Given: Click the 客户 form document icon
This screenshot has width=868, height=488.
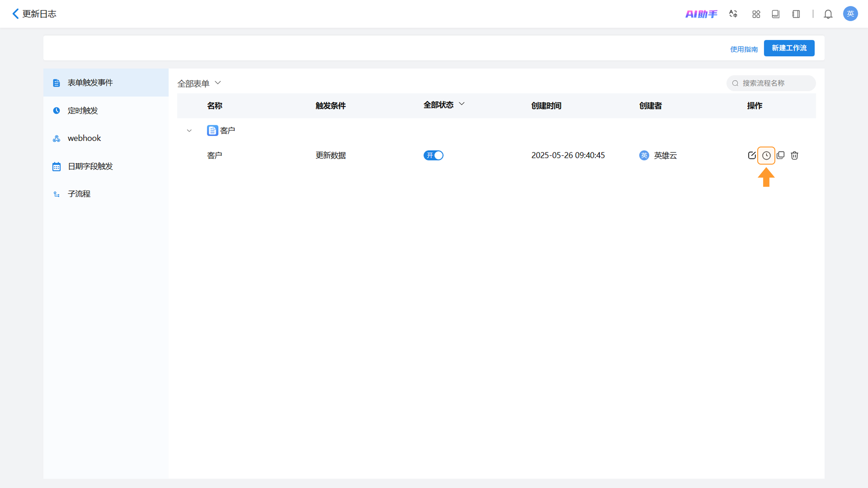Looking at the screenshot, I should click(x=212, y=130).
